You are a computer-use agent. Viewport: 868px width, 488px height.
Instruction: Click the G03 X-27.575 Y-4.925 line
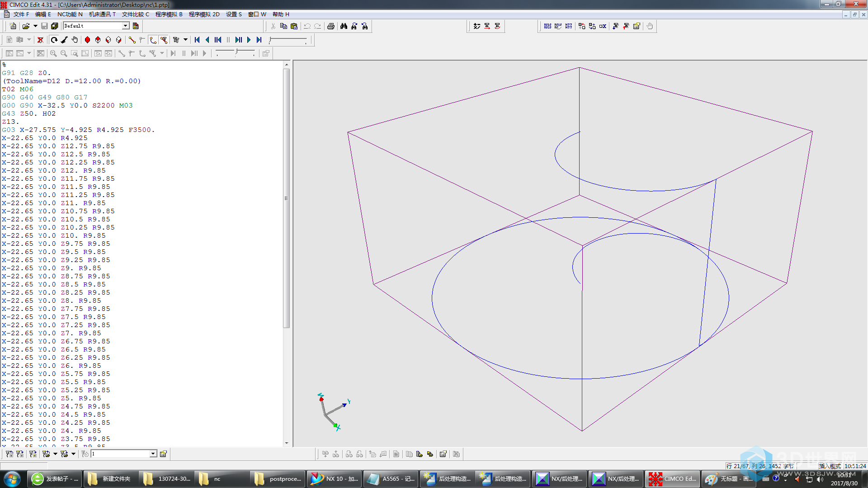tap(78, 130)
